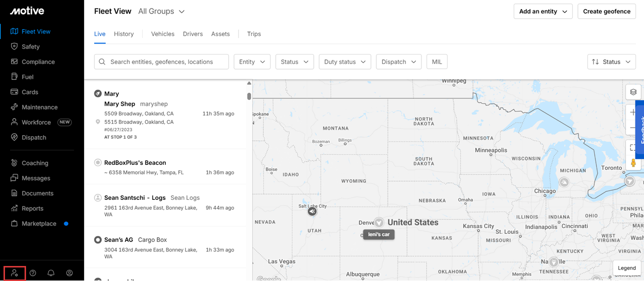Select the Sean's AG Cargo Box entry
Screen dimensions: 644x281
coord(165,247)
